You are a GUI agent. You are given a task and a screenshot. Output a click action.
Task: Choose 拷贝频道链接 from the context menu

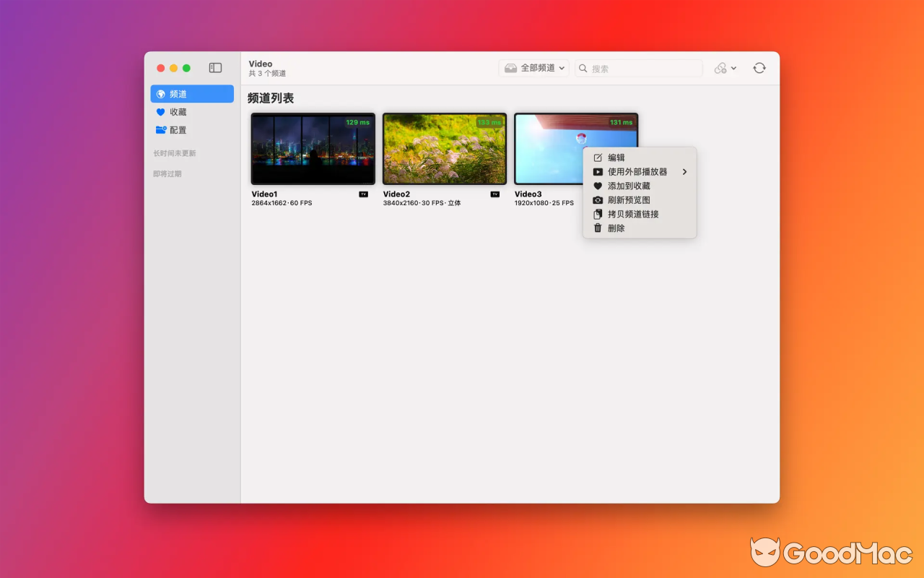[x=634, y=214]
